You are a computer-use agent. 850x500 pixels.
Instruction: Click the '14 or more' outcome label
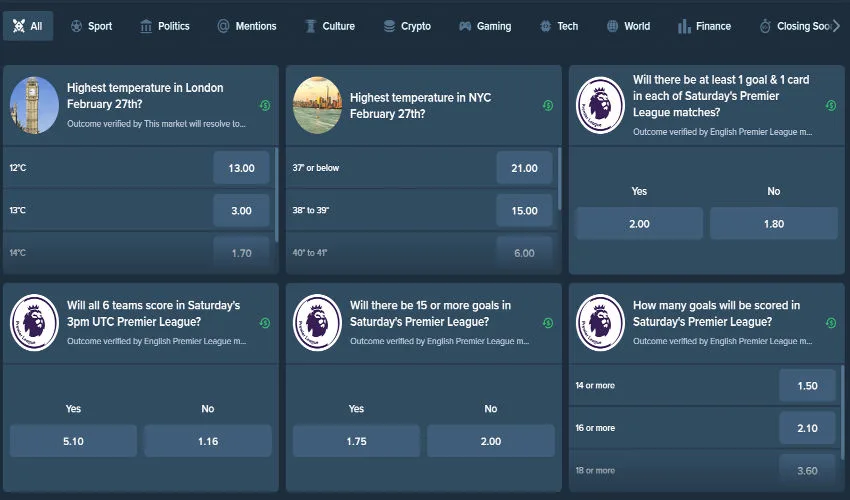point(595,386)
